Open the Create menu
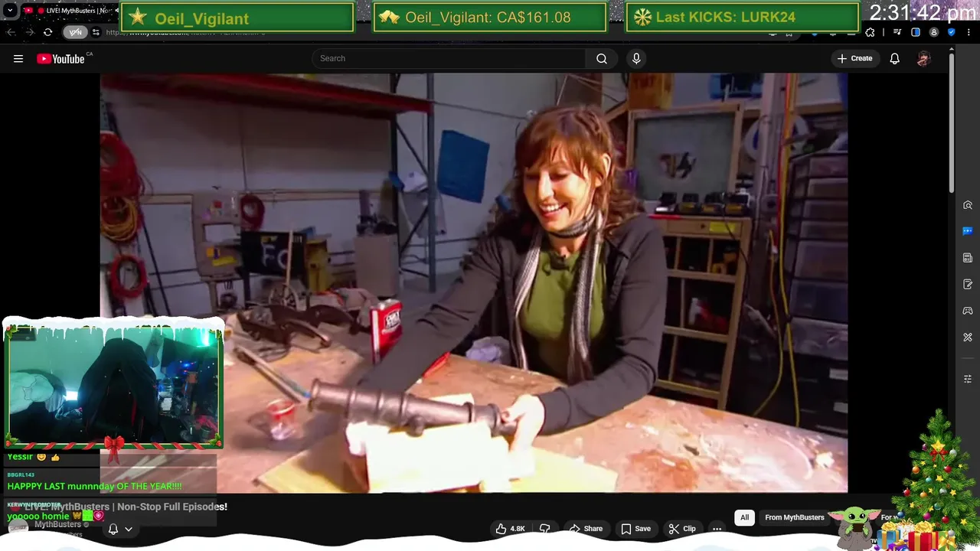Screen dimensions: 980x551 click(854, 58)
